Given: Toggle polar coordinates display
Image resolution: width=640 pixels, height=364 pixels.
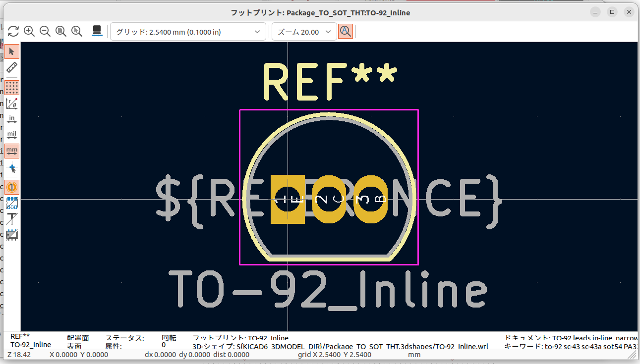Looking at the screenshot, I should pos(12,104).
